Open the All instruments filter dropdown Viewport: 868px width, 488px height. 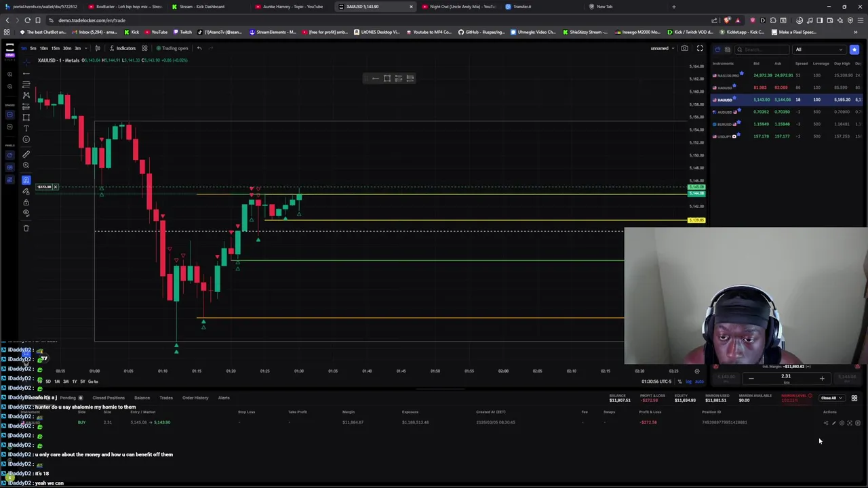(x=819, y=49)
